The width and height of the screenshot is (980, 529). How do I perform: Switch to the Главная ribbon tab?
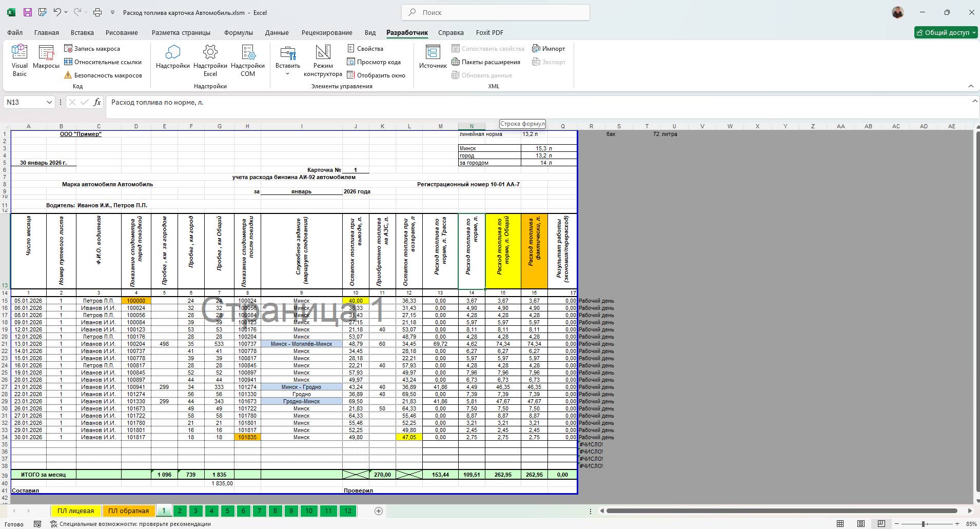click(x=47, y=32)
